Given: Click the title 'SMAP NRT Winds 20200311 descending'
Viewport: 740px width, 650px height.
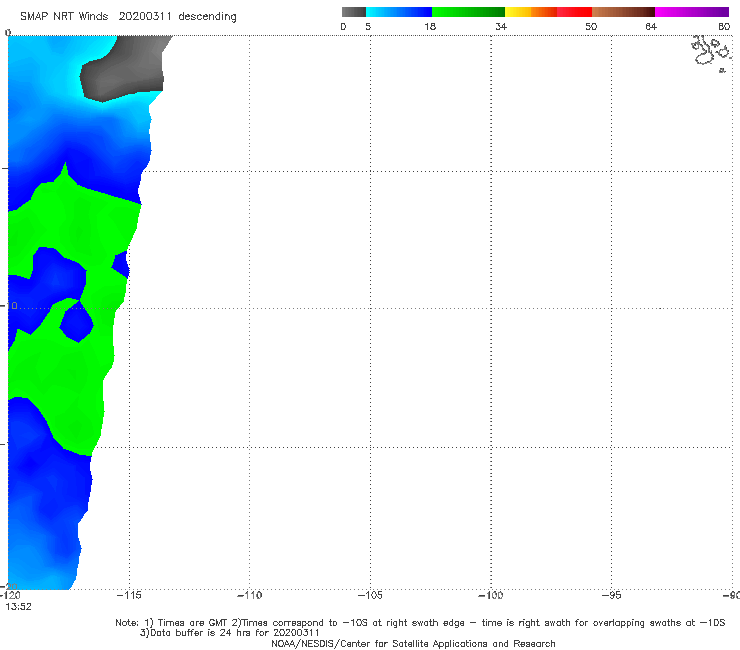Looking at the screenshot, I should point(128,17).
